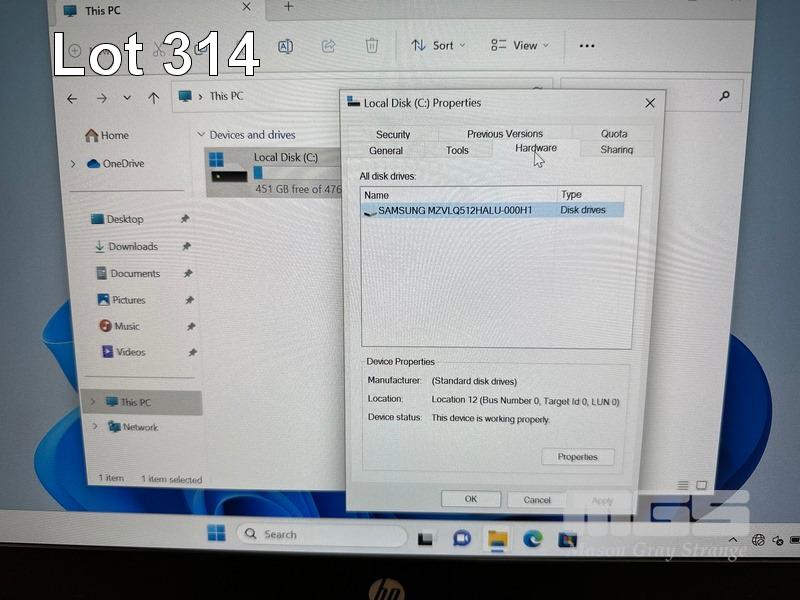Open the Pictures quick access folder
The height and width of the screenshot is (600, 800).
121,300
